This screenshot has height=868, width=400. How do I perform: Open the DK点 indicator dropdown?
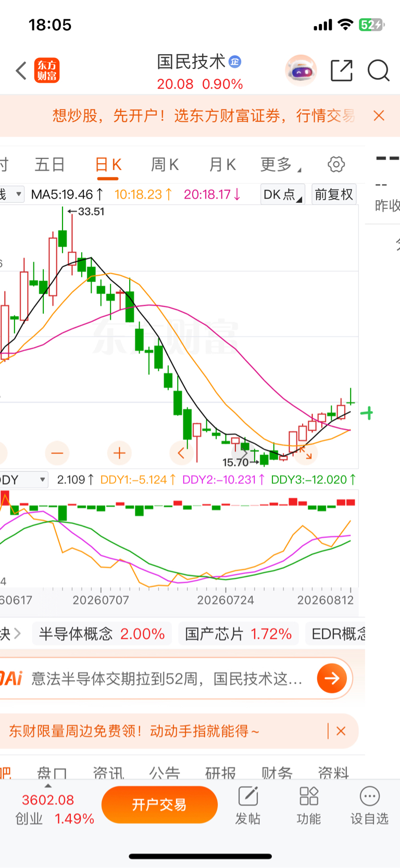[282, 194]
